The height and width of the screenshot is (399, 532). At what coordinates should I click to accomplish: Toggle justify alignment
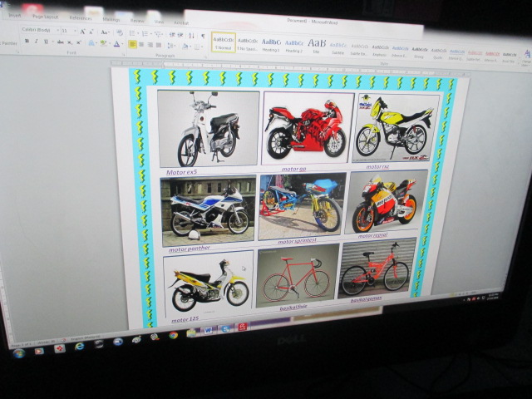tap(159, 45)
